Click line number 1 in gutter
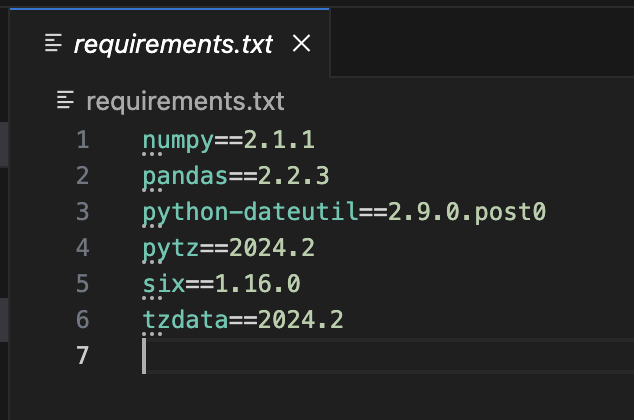 click(x=82, y=140)
